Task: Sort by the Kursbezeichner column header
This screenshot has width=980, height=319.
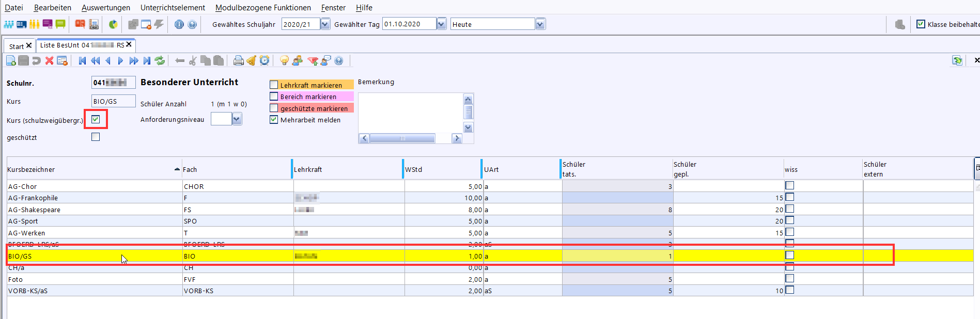Action: click(x=93, y=169)
